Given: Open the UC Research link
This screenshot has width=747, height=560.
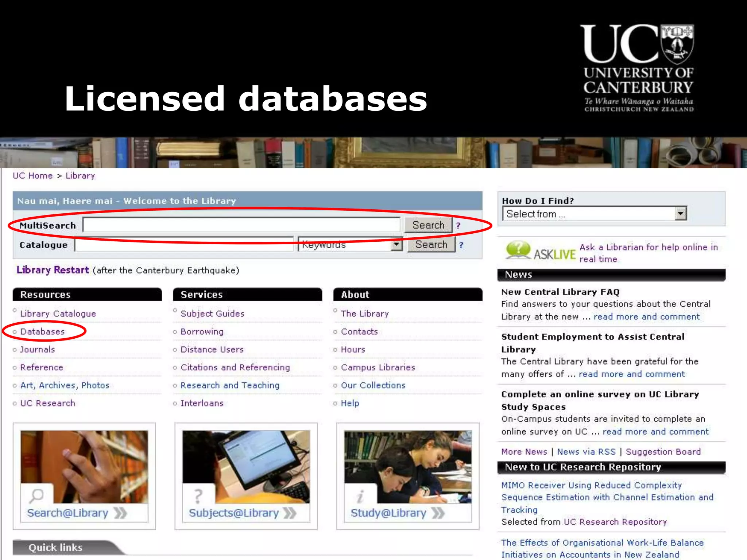Looking at the screenshot, I should (x=48, y=403).
